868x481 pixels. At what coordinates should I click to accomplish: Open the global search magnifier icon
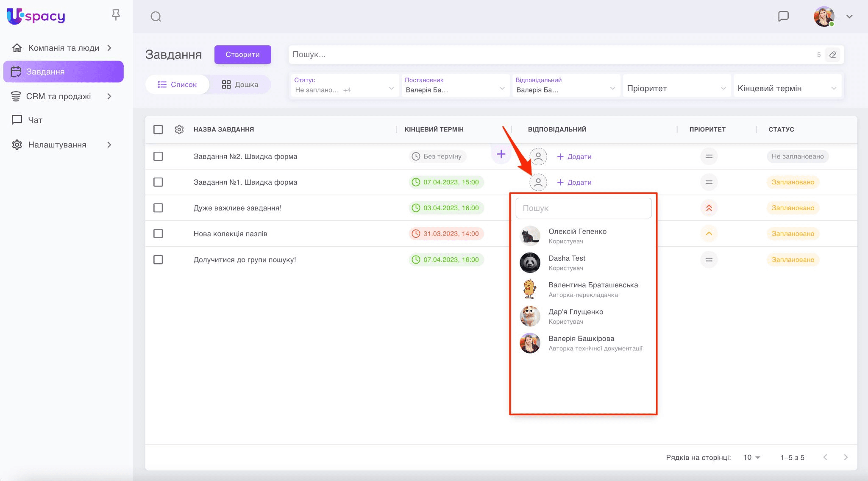(x=156, y=17)
